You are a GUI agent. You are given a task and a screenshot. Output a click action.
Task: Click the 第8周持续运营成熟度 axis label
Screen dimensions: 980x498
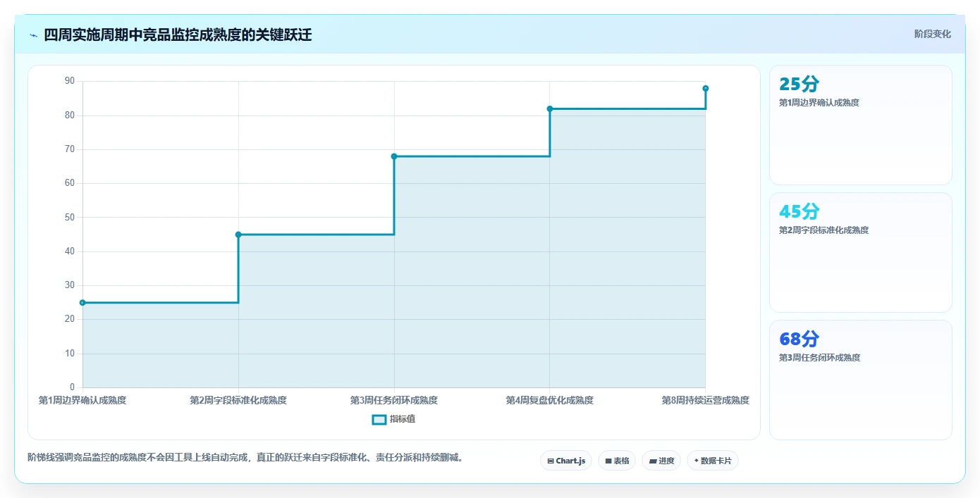[x=706, y=400]
